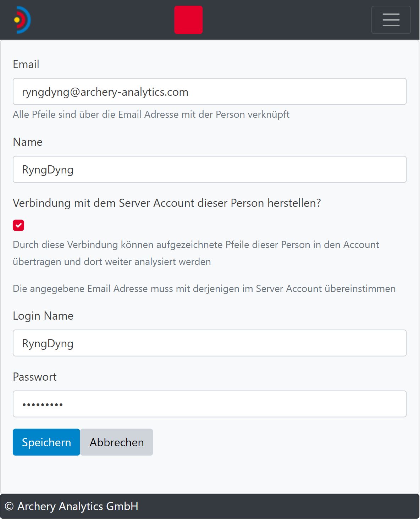Select the Login Name input field
The image size is (420, 519).
[x=209, y=343]
